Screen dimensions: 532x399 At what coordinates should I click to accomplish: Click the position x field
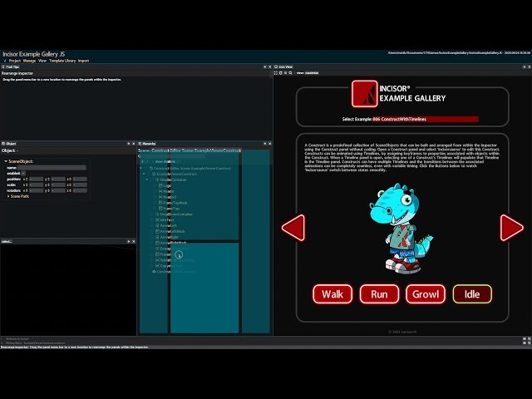pyautogui.click(x=36, y=180)
